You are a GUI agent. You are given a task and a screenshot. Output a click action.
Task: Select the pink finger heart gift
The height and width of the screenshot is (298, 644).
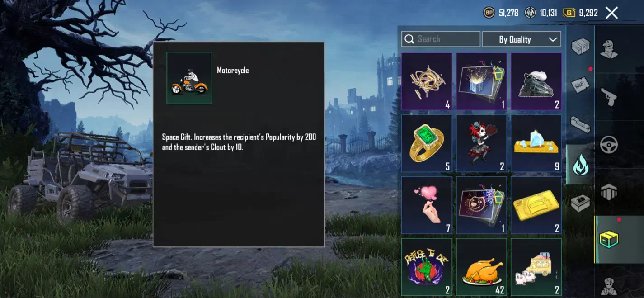pyautogui.click(x=427, y=205)
